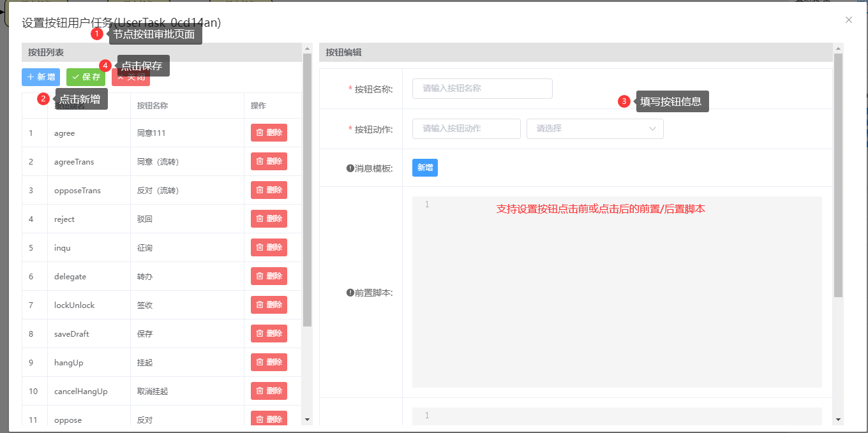Focus the 按钮动作 text input
Screen dimensions: 868x433
click(466, 129)
